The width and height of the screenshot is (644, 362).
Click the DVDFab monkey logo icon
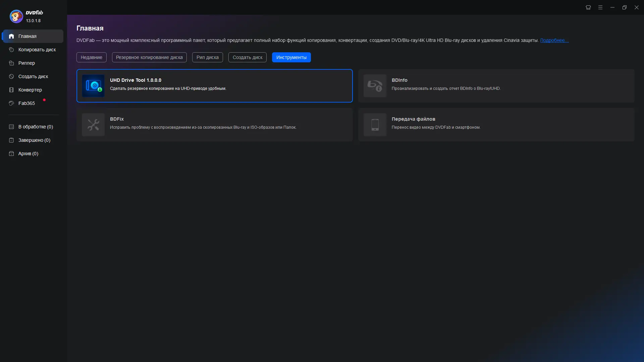(x=16, y=16)
